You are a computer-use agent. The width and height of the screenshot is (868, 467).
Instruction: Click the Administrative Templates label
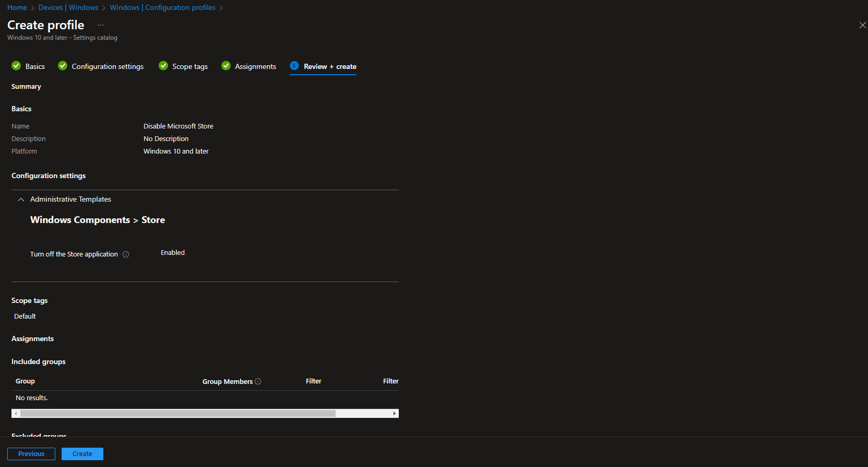tap(70, 199)
